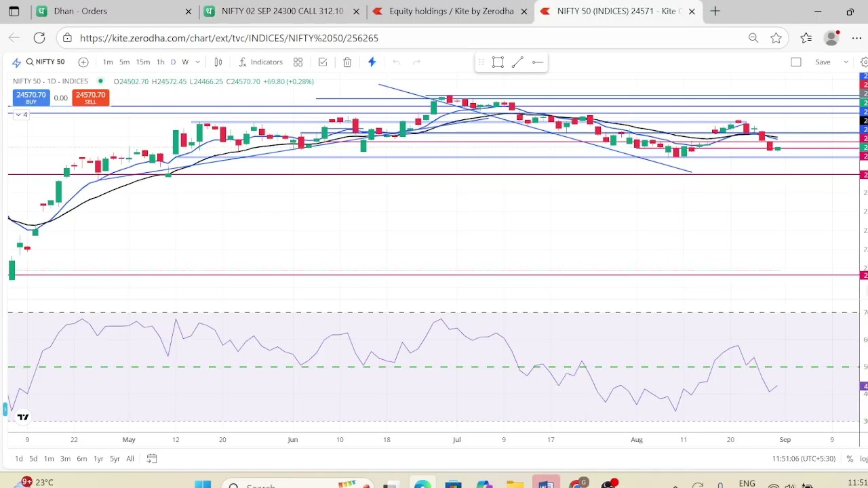The image size is (868, 488).
Task: Select the All date range
Action: [130, 459]
